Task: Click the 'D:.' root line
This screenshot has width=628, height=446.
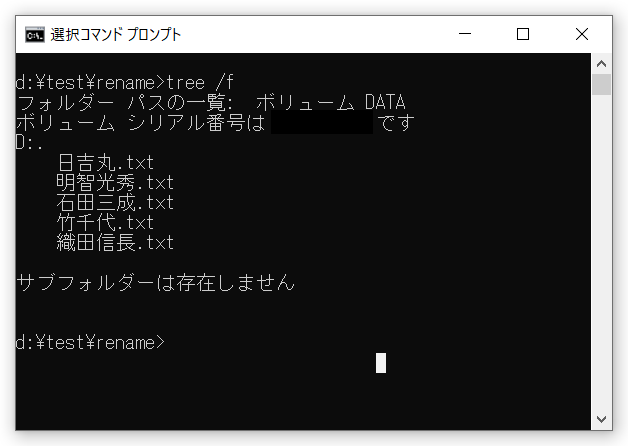Action: pyautogui.click(x=29, y=143)
